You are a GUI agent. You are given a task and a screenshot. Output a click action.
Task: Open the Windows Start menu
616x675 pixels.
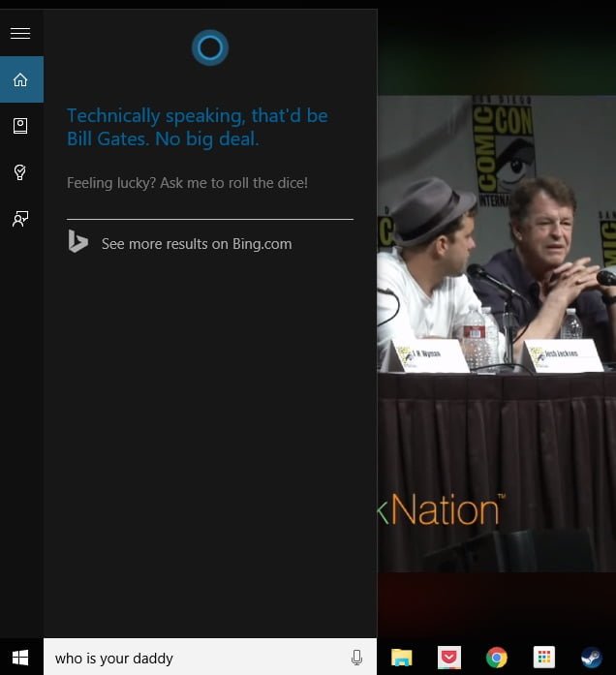20,658
